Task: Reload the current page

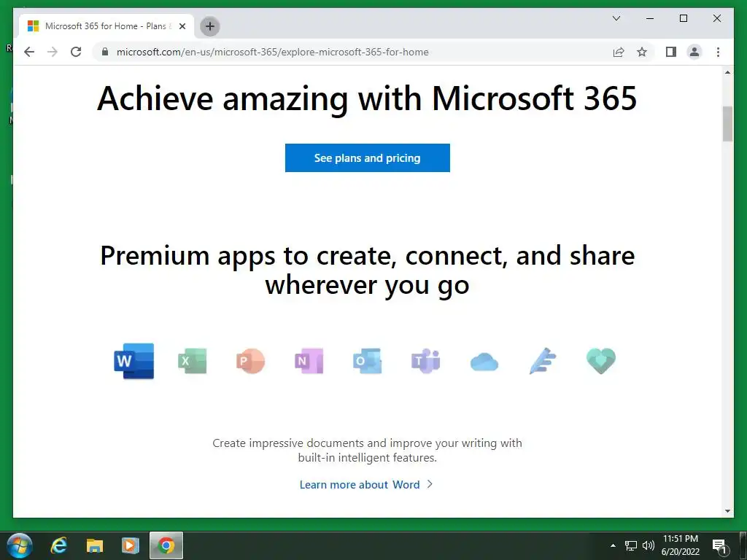Action: click(x=76, y=52)
